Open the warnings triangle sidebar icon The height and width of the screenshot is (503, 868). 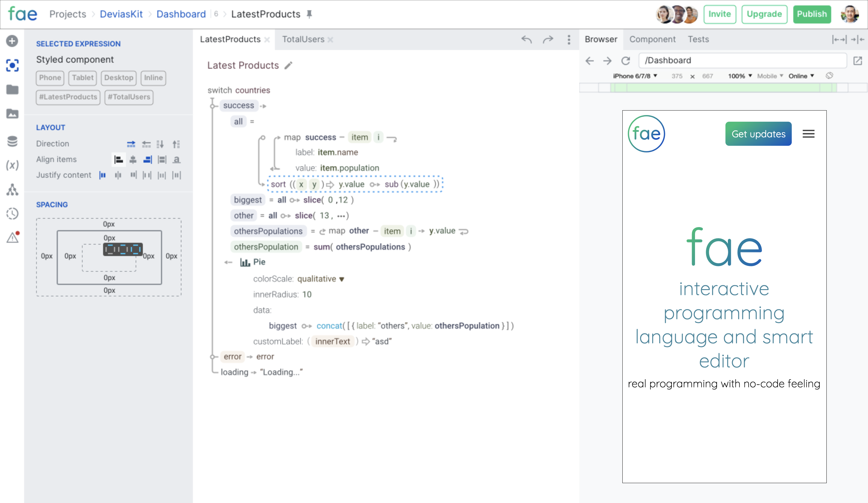click(12, 237)
